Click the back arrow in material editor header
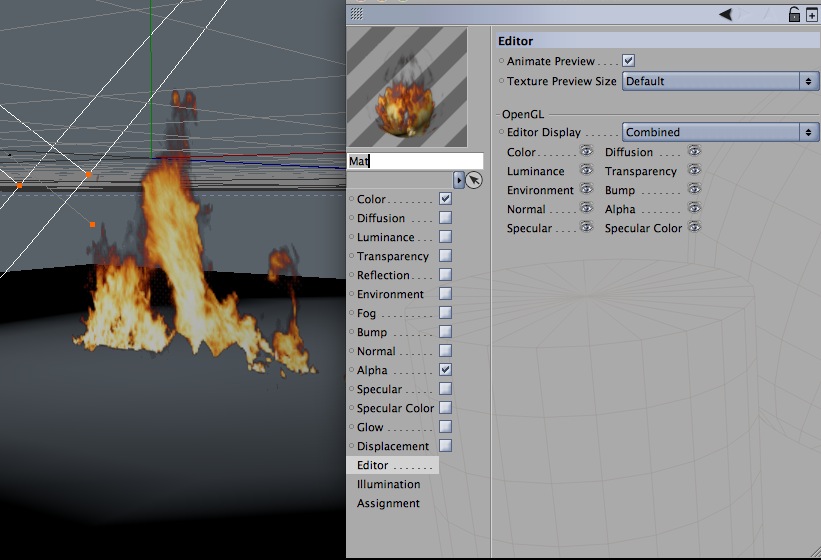Viewport: 821px width, 560px height. (726, 14)
